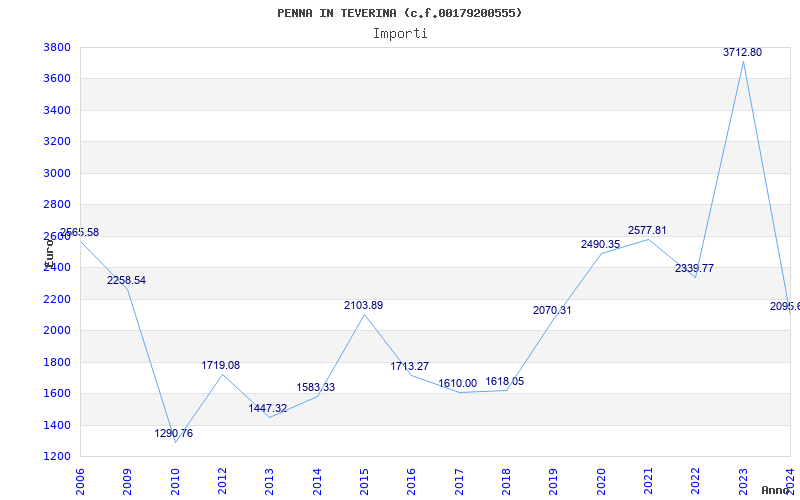
Task: Click y-axis value 1600
Action: click(57, 393)
